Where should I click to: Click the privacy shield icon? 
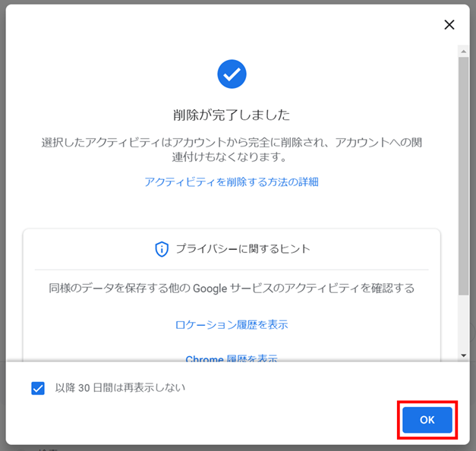161,249
